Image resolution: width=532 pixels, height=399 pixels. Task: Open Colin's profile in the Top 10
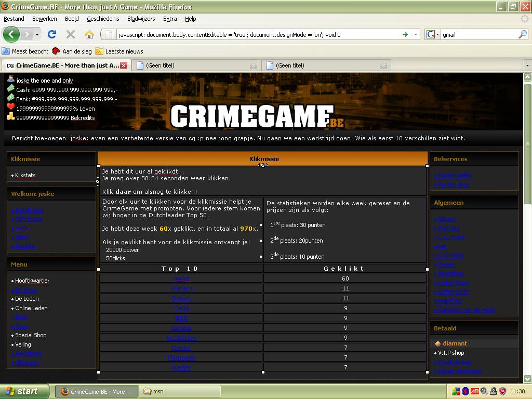click(x=181, y=308)
